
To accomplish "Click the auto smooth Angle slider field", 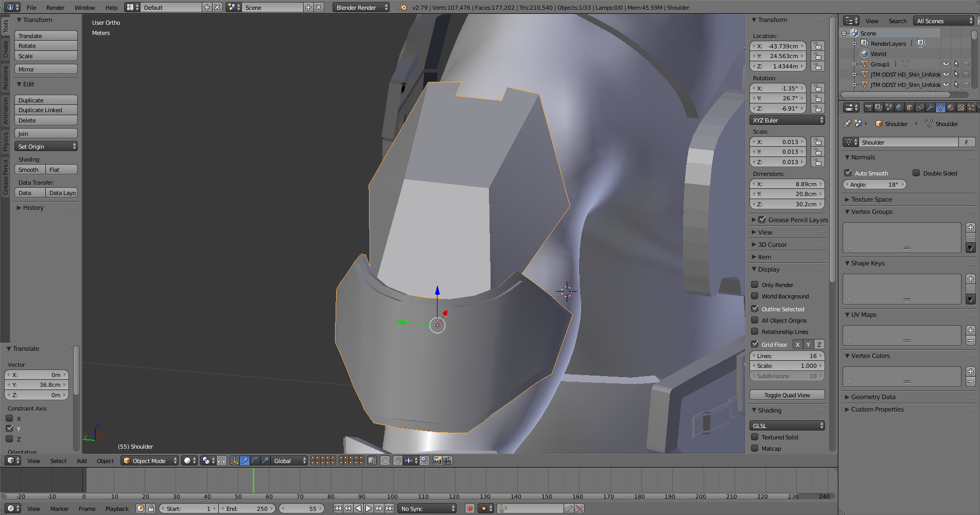I will click(x=874, y=184).
